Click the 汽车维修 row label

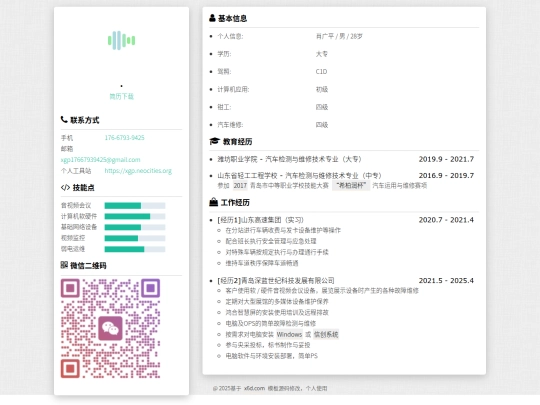[230, 125]
